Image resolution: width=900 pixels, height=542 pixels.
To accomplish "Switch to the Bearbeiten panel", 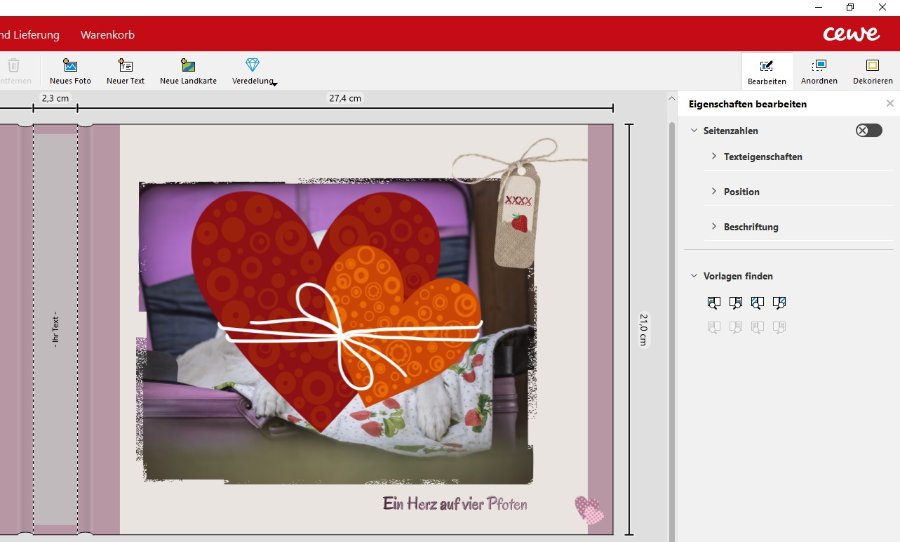I will 767,71.
